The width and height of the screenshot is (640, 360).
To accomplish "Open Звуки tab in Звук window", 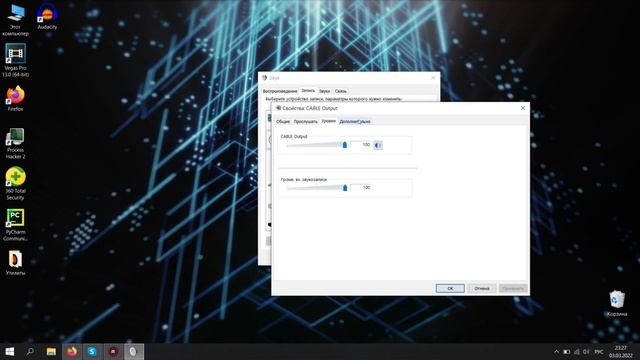I will (x=324, y=91).
